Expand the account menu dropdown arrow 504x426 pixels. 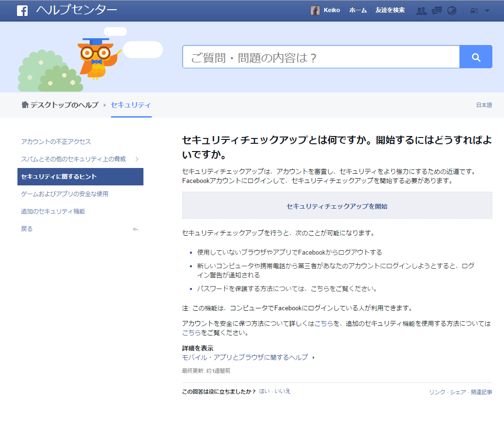click(x=488, y=11)
